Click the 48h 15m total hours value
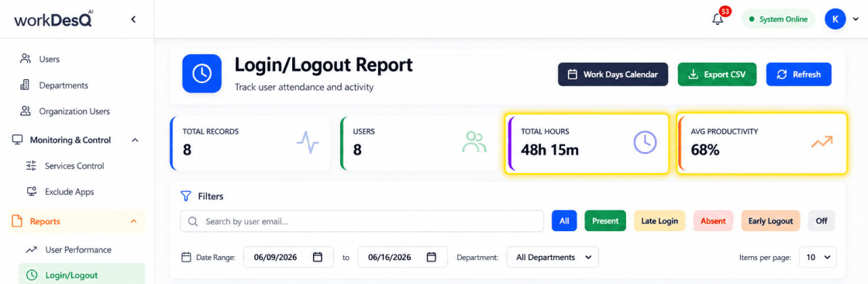 (x=549, y=150)
